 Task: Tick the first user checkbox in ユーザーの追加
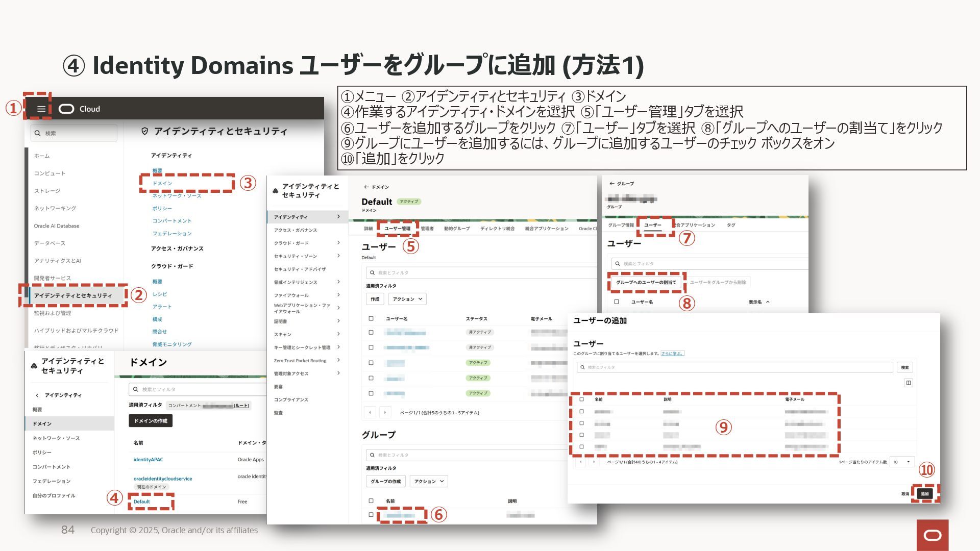pos(581,412)
